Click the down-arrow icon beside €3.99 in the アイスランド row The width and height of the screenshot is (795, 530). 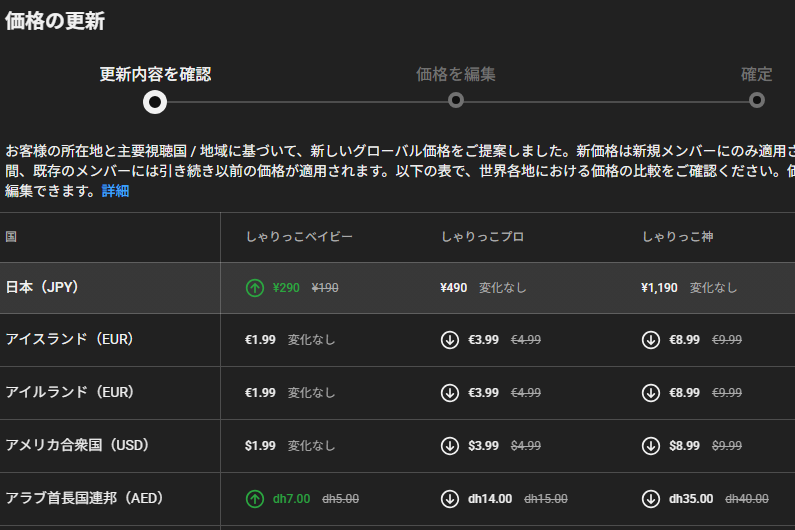(x=450, y=340)
